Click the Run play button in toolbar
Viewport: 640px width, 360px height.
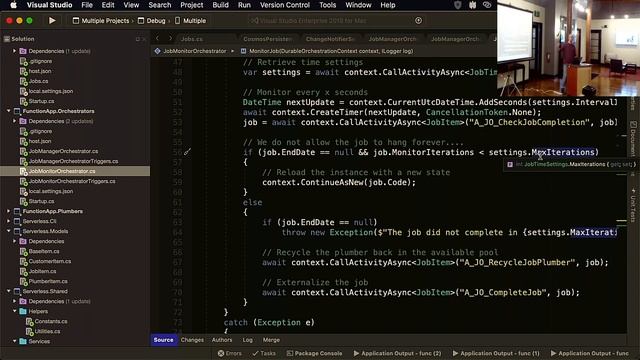pyautogui.click(x=52, y=20)
